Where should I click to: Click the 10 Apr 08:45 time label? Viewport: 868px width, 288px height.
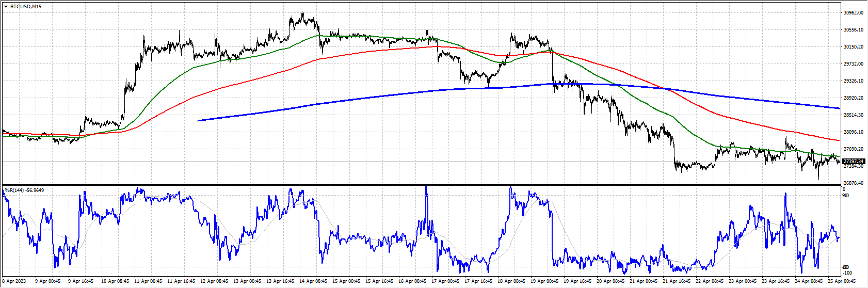(116, 281)
